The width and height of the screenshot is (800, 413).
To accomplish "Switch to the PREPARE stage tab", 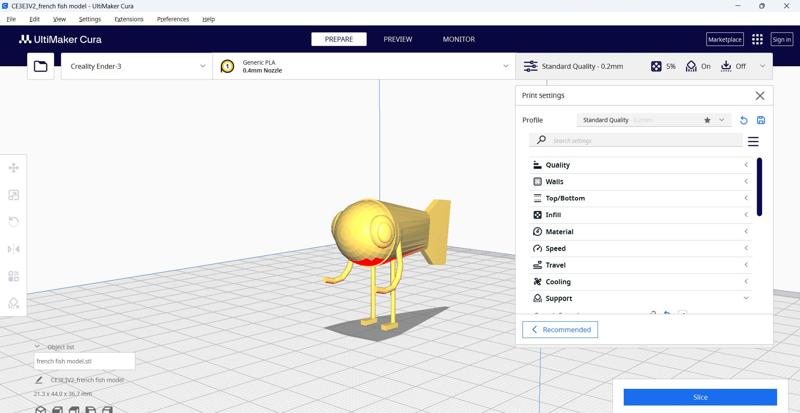I will [339, 39].
